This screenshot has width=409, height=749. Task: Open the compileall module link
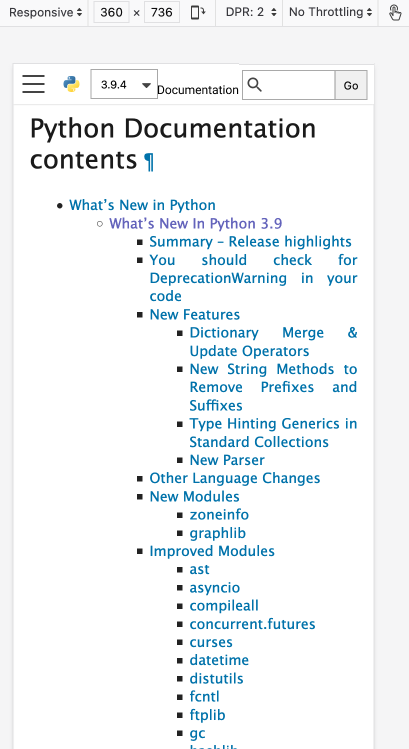tap(224, 606)
